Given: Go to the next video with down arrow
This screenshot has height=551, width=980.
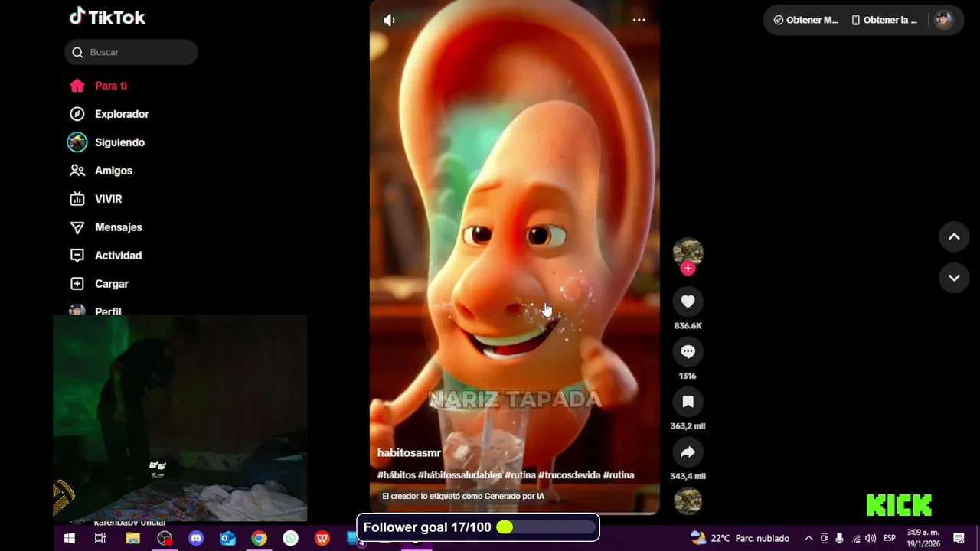Looking at the screenshot, I should coord(954,278).
